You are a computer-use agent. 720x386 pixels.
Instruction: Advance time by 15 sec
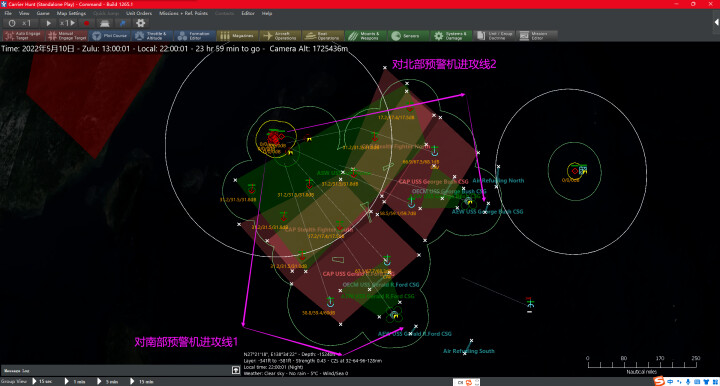pos(42,381)
